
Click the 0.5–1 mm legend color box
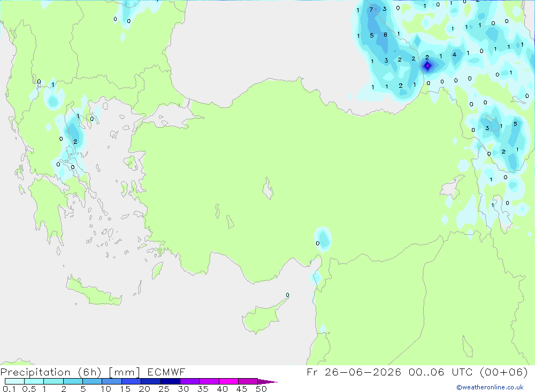click(34, 381)
